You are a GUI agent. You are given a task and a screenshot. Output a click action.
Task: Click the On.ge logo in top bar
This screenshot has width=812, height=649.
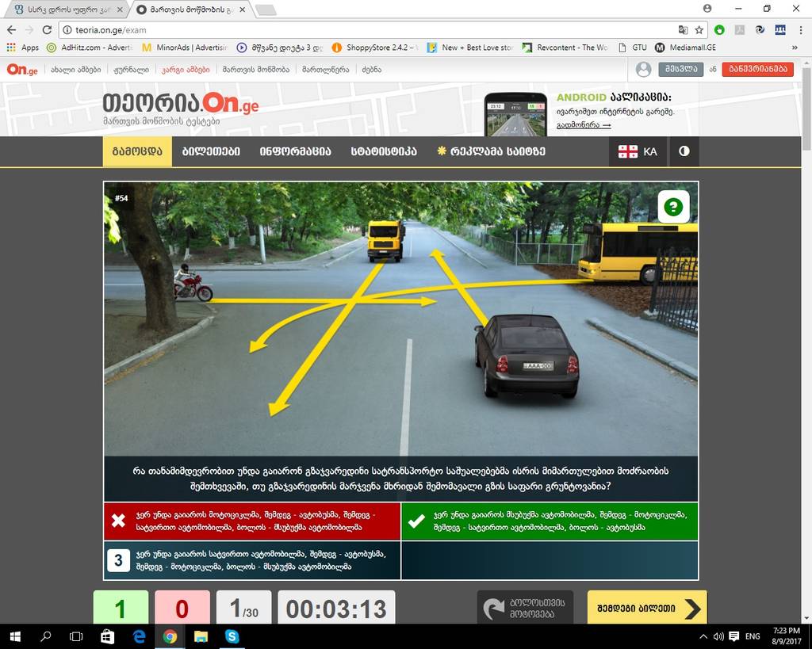click(21, 70)
